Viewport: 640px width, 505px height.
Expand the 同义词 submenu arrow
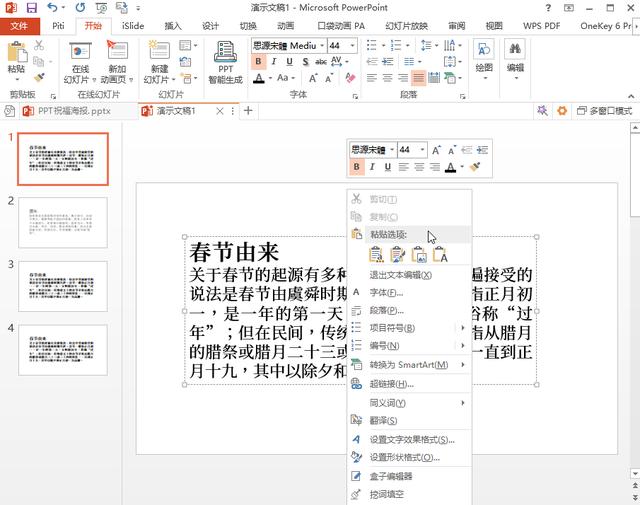pos(462,403)
